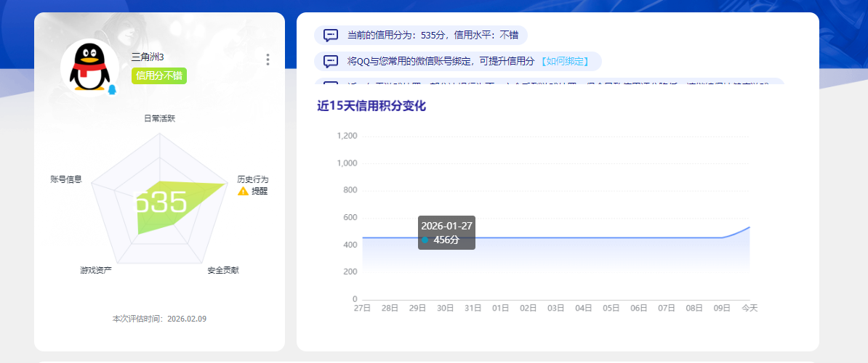The height and width of the screenshot is (363, 868).
Task: Select the 安全贡献 radar axis label
Action: [x=223, y=270]
